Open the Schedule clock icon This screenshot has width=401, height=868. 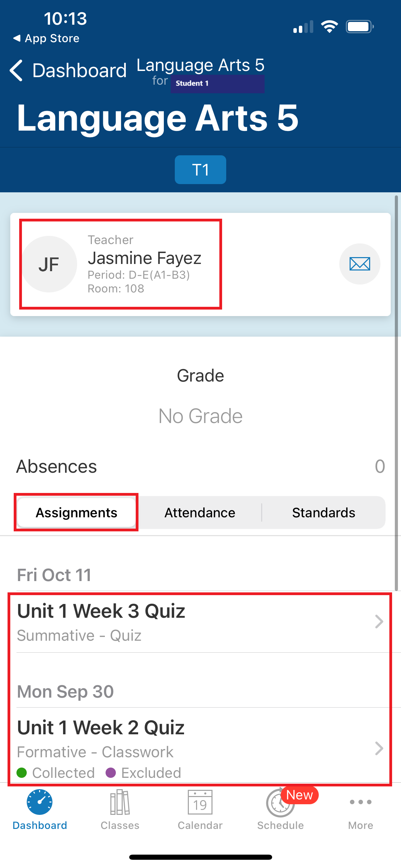280,803
